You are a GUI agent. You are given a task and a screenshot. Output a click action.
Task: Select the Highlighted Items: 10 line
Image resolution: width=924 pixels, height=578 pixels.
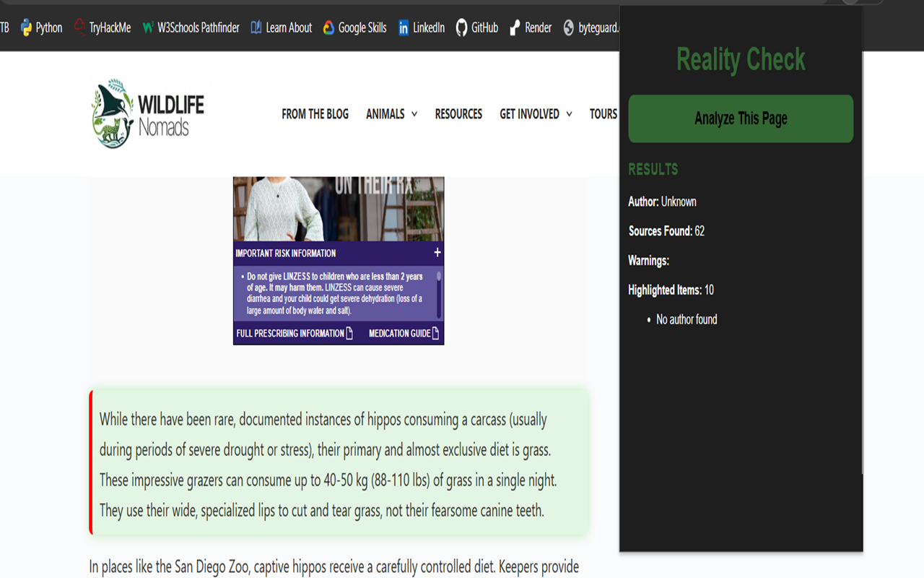pyautogui.click(x=671, y=290)
